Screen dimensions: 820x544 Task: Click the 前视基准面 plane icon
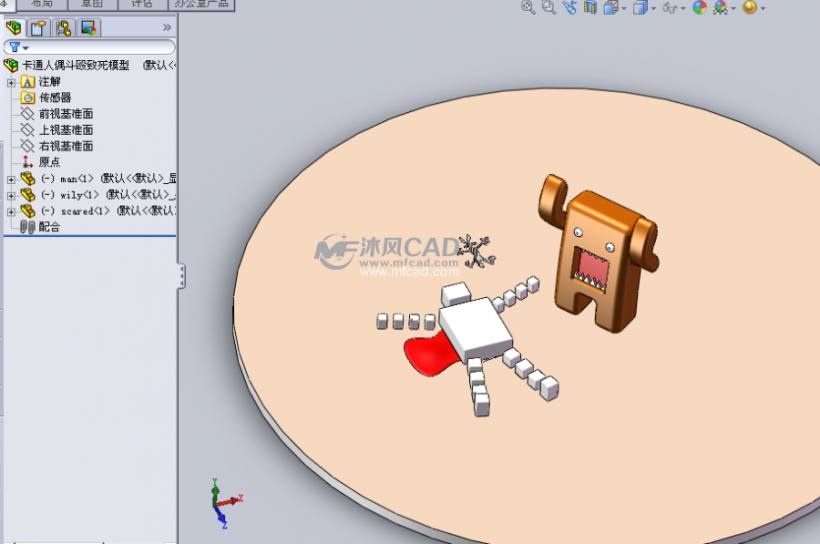[27, 114]
